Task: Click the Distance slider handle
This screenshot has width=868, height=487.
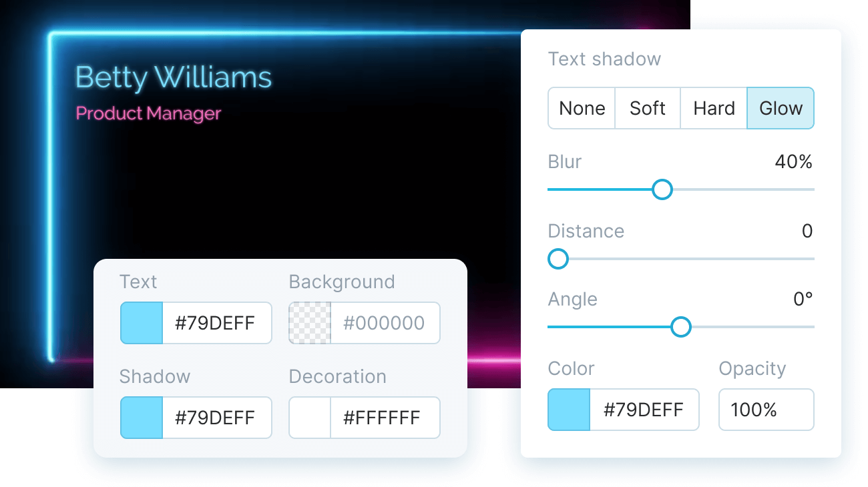Action: pyautogui.click(x=558, y=259)
